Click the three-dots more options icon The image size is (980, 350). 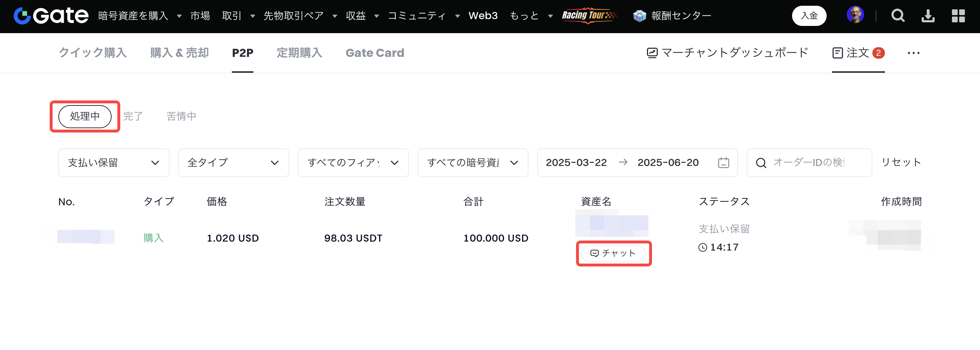tap(913, 53)
